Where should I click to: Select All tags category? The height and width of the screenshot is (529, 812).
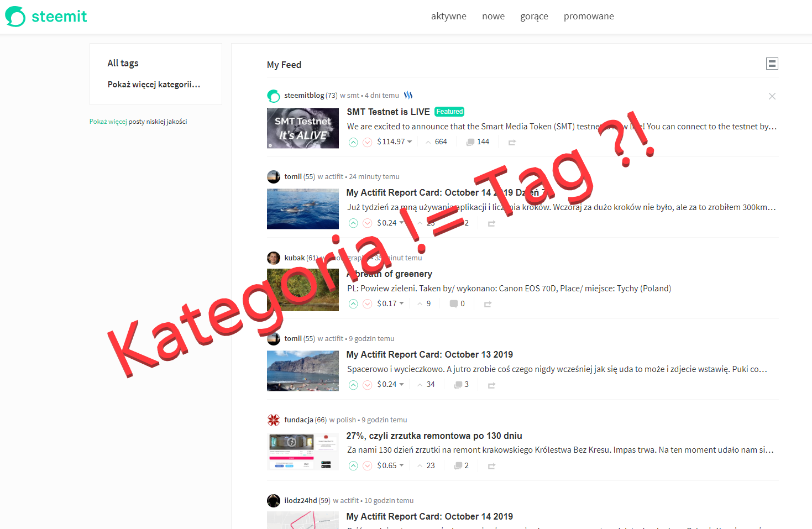(123, 63)
